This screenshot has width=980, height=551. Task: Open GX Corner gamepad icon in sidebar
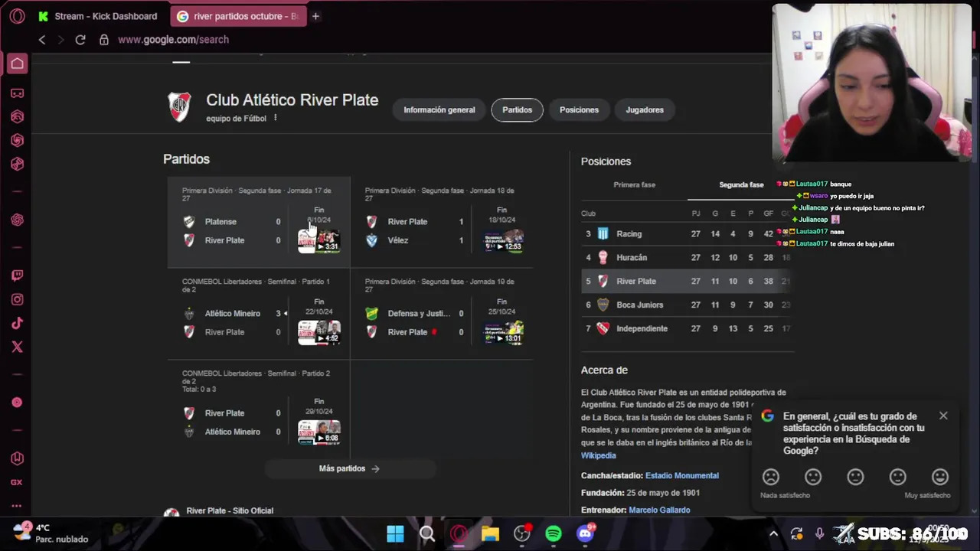coord(17,93)
